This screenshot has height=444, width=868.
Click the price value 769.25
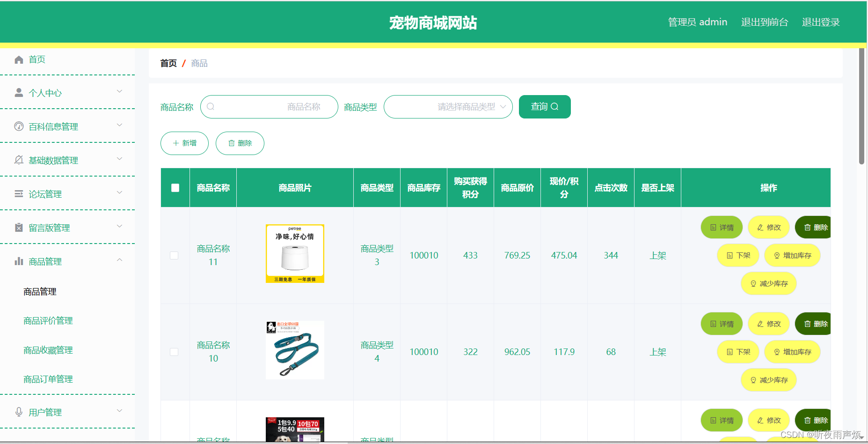[517, 255]
